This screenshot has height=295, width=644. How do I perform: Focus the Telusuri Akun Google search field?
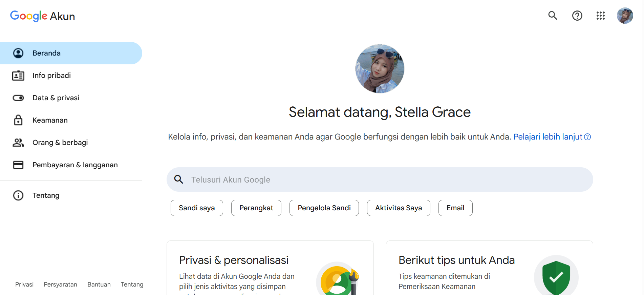point(380,180)
